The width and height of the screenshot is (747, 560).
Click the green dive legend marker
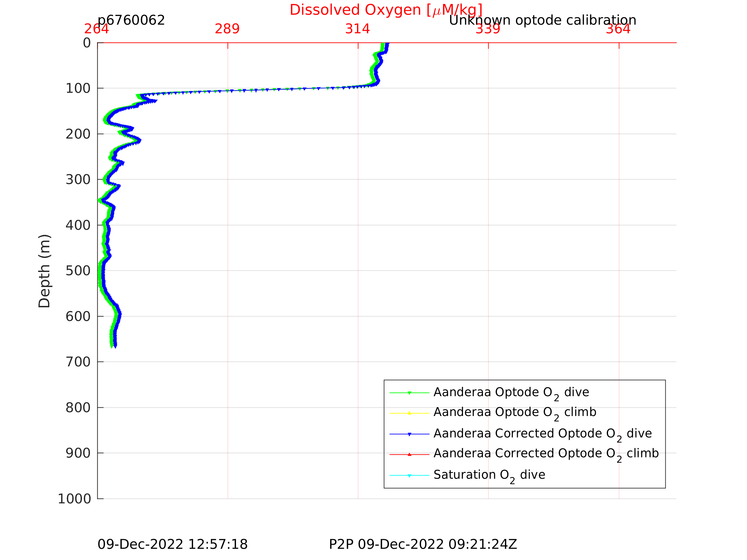(x=409, y=393)
